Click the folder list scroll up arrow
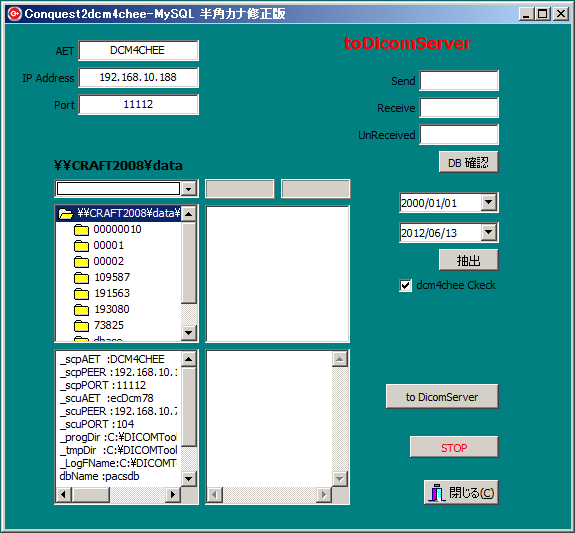The width and height of the screenshot is (575, 533). (189, 214)
